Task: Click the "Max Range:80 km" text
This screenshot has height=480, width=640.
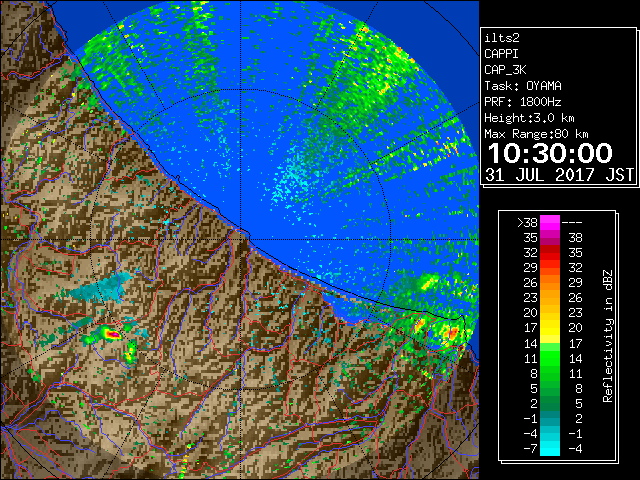Action: pos(536,134)
